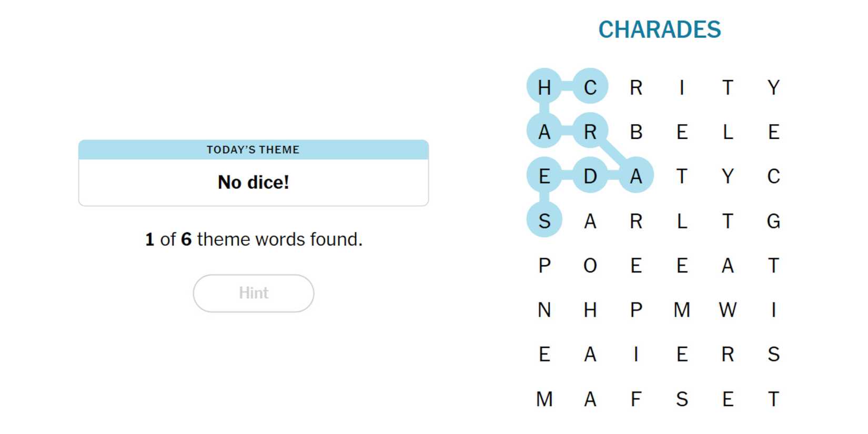Click the CHARADES found-word title
The width and height of the screenshot is (868, 434).
659,29
